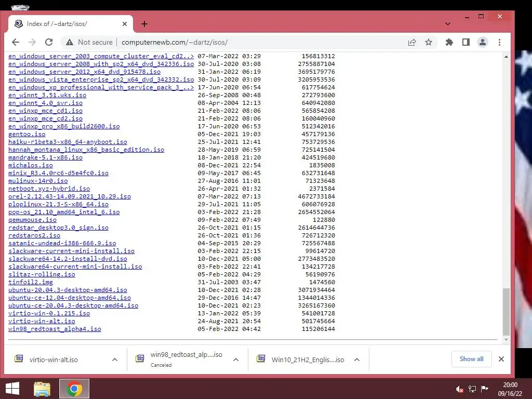Download satanic-undead-i386-666.9.iso
This screenshot has width=532, height=399.
62,243
